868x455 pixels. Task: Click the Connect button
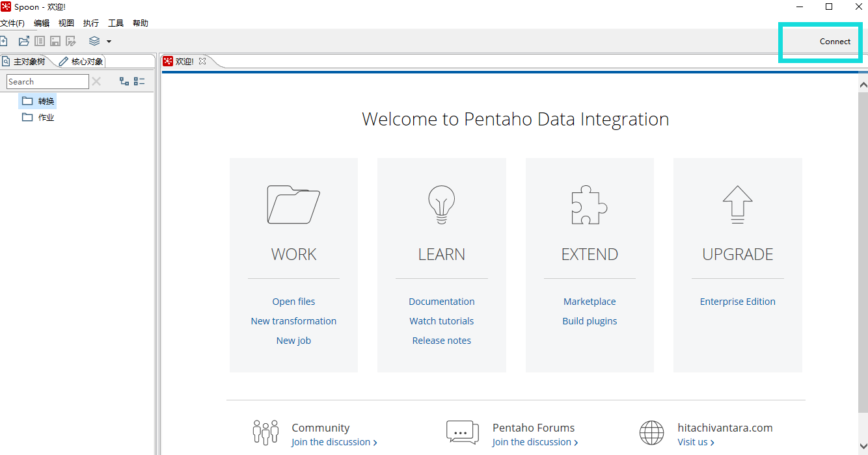(835, 41)
